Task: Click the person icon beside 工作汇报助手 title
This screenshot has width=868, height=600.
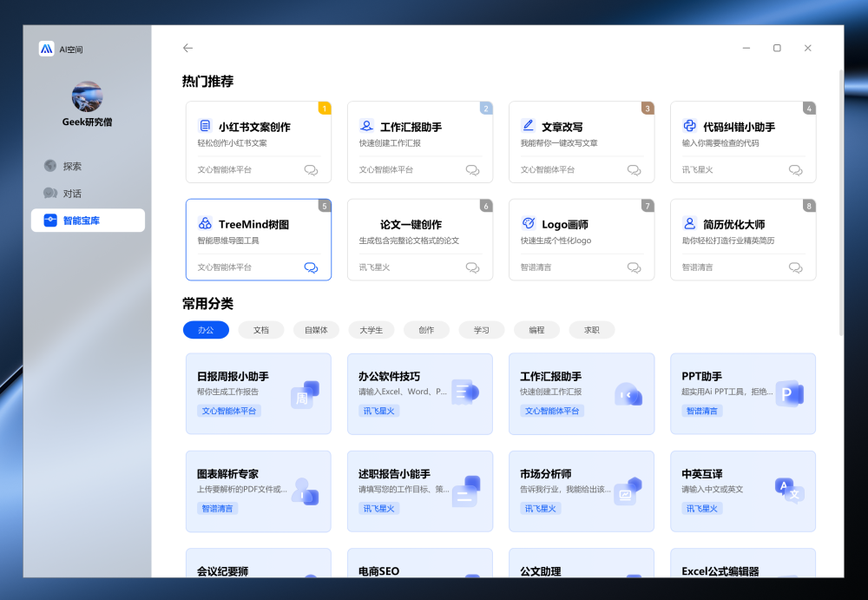Action: [x=366, y=126]
